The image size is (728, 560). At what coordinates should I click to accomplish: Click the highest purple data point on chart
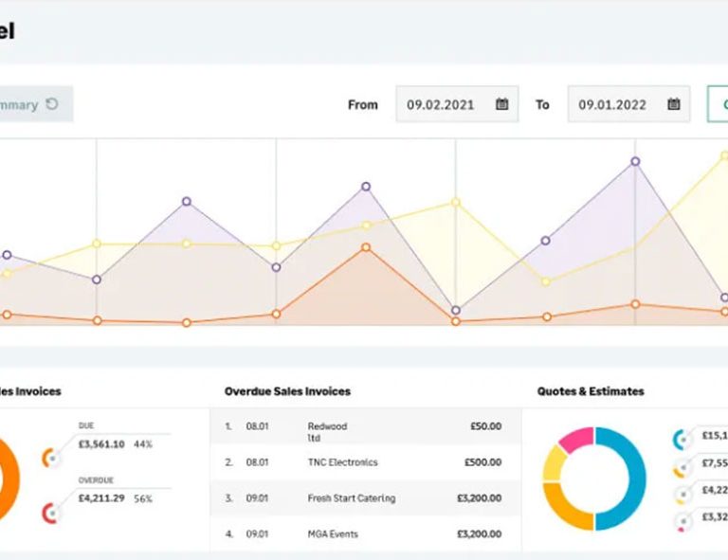(635, 161)
